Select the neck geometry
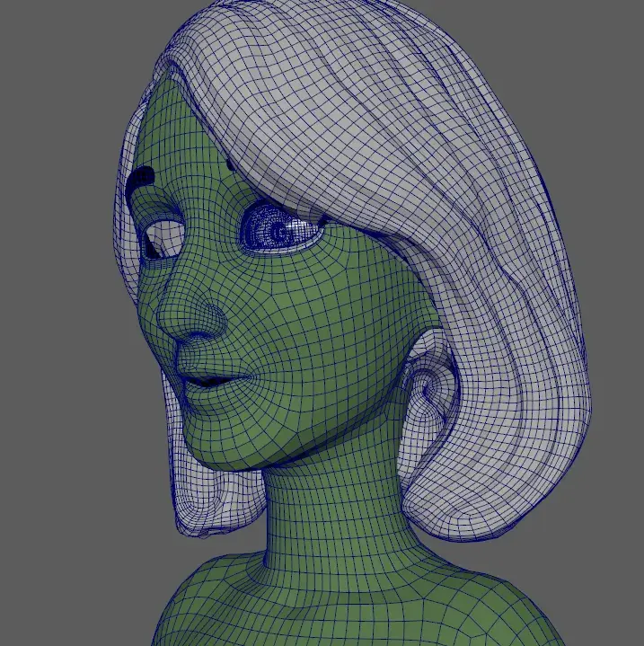The width and height of the screenshot is (644, 646). [x=332, y=512]
